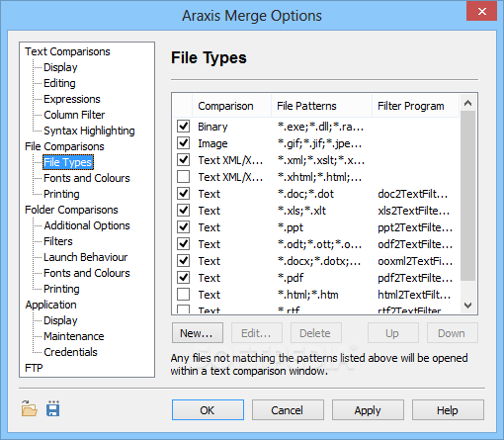Screen dimensions: 504x440
Task: Click the Delete button
Action: point(316,333)
